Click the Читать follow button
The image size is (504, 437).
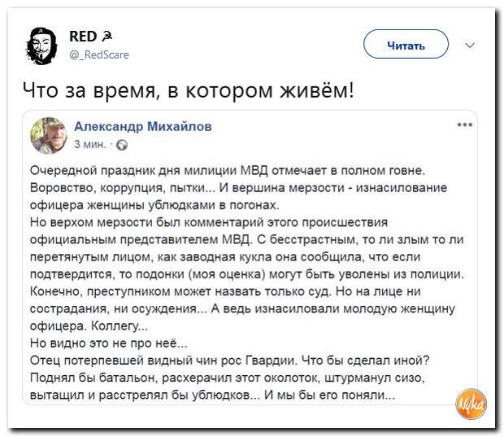[406, 44]
